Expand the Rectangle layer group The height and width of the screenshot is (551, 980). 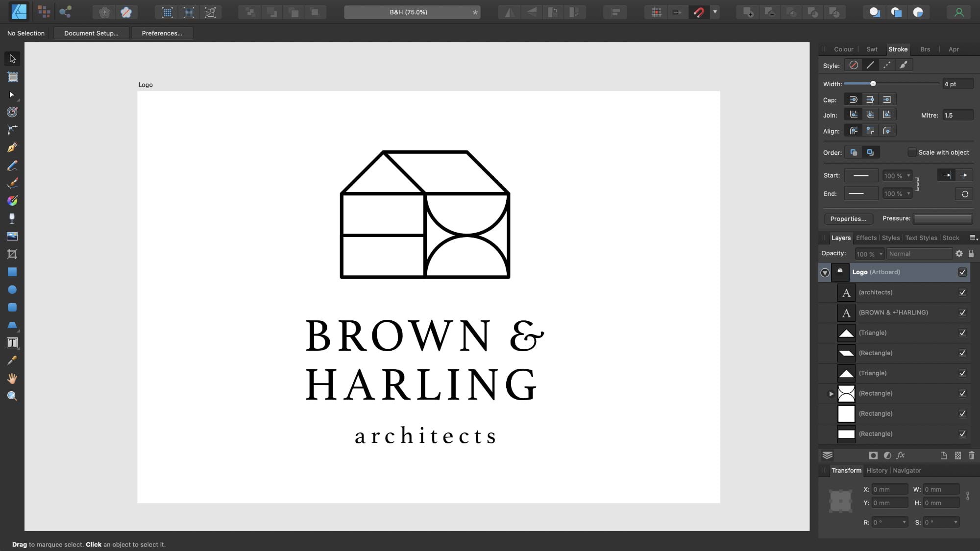831,393
